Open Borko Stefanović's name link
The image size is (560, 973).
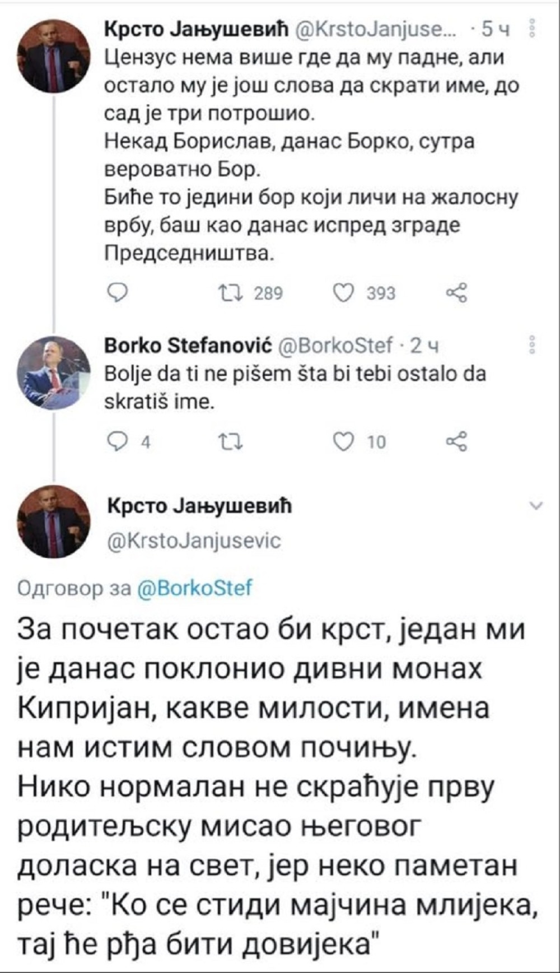(187, 346)
